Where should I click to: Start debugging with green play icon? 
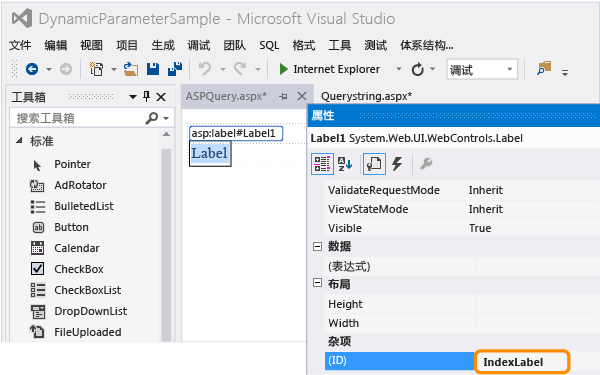[x=284, y=69]
